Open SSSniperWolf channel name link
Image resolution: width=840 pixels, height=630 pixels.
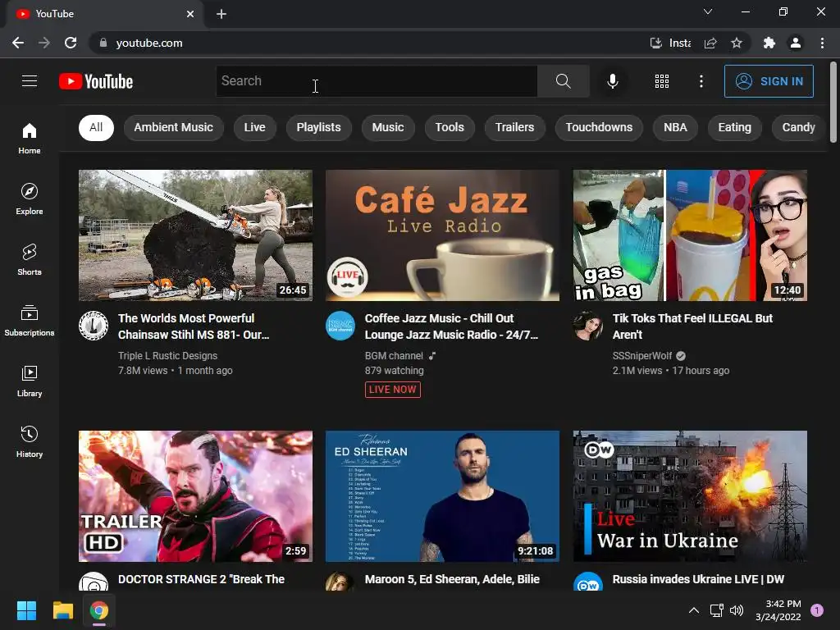[641, 356]
